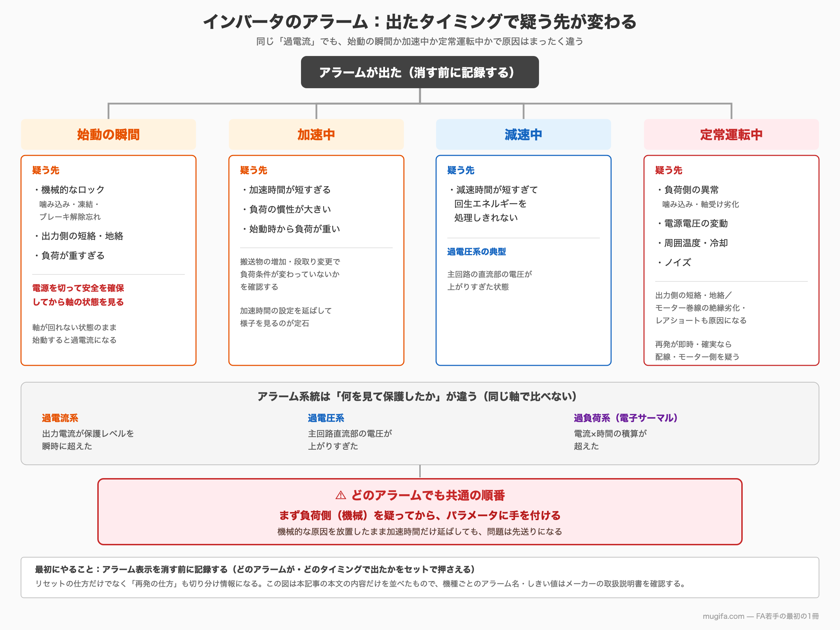Screen dimensions: 840x630
Task: Click '噛み込み・軸受け劣化' sub-note
Action: pyautogui.click(x=701, y=204)
